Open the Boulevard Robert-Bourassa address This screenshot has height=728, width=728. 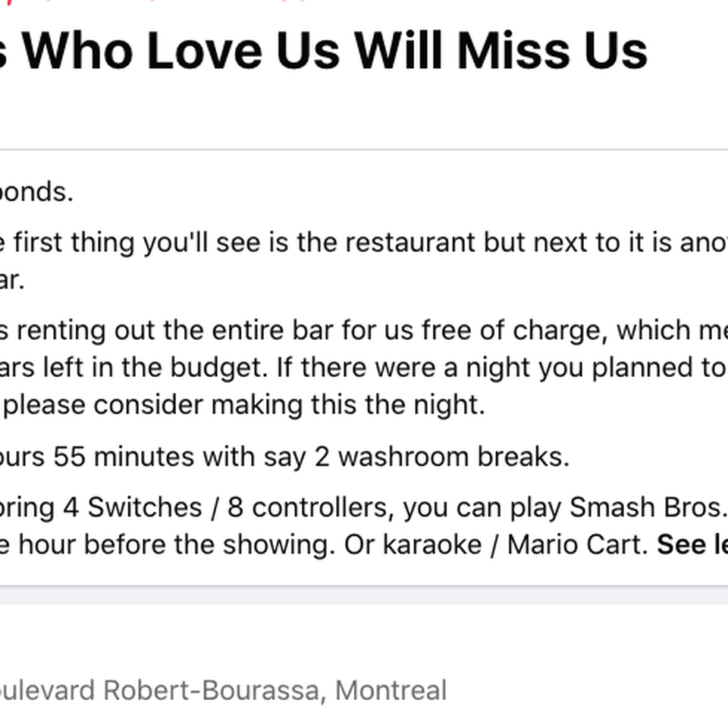[223, 690]
